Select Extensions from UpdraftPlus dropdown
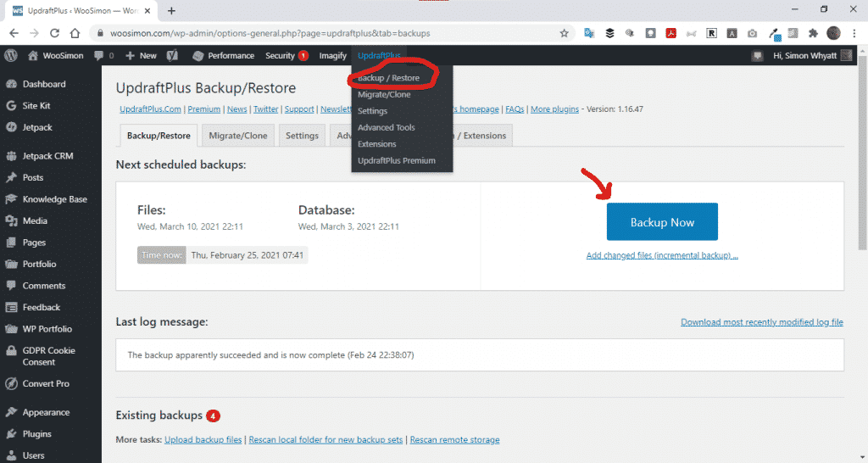868x463 pixels. pos(377,144)
